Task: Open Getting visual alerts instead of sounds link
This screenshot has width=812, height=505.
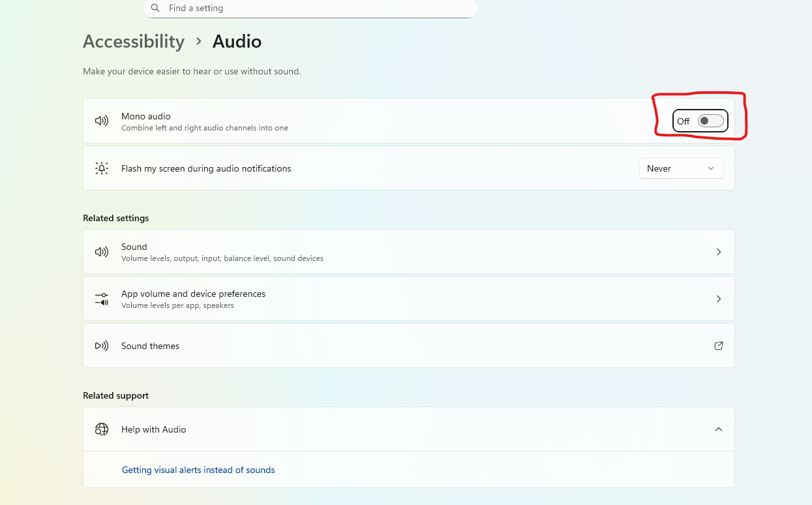Action: click(x=198, y=470)
